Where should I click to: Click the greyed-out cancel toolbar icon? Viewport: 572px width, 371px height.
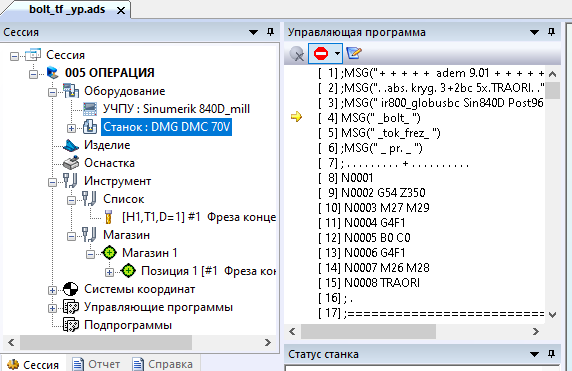297,54
